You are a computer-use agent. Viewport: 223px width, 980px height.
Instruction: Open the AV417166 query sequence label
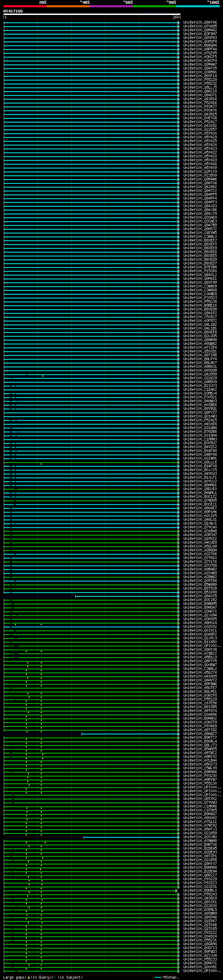(13, 11)
